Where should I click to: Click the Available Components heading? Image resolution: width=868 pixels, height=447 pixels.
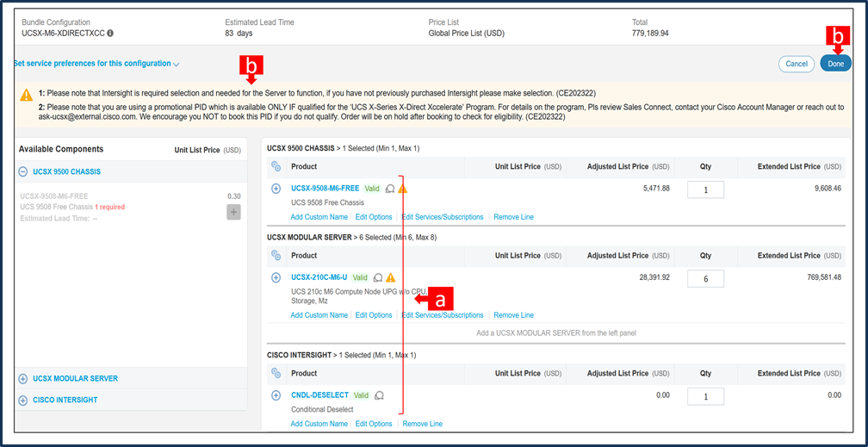(x=61, y=150)
